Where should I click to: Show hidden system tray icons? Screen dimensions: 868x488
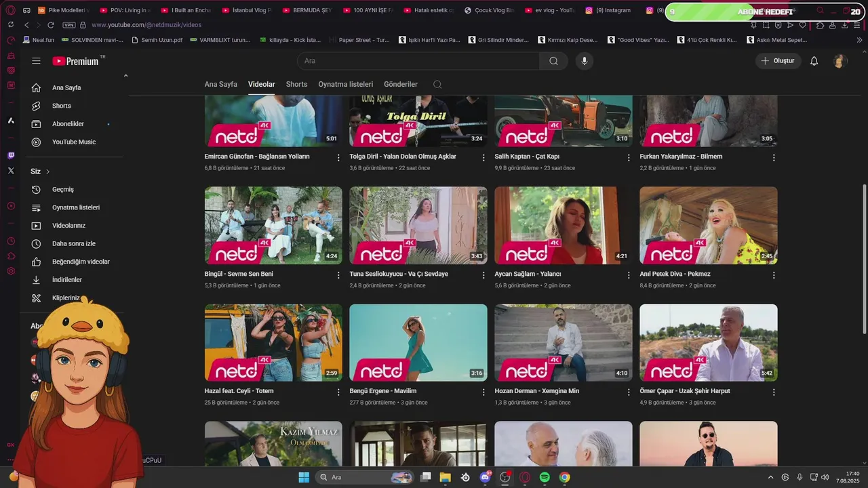tap(770, 477)
